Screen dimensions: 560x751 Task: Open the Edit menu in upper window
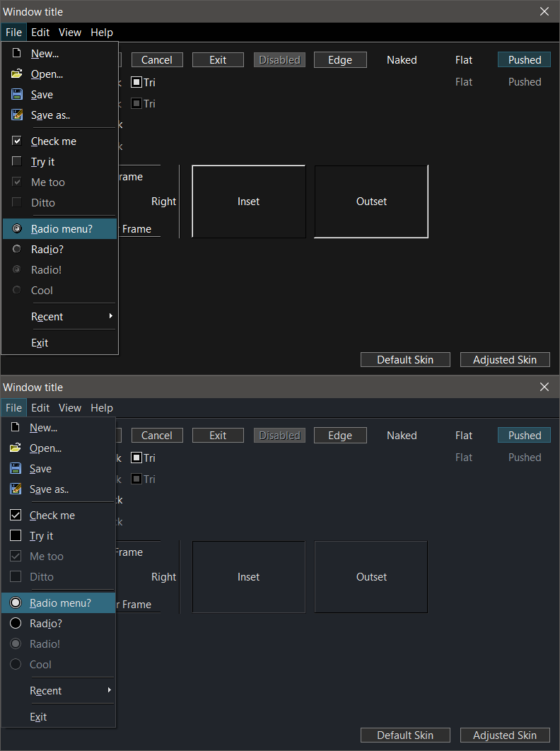click(x=40, y=33)
